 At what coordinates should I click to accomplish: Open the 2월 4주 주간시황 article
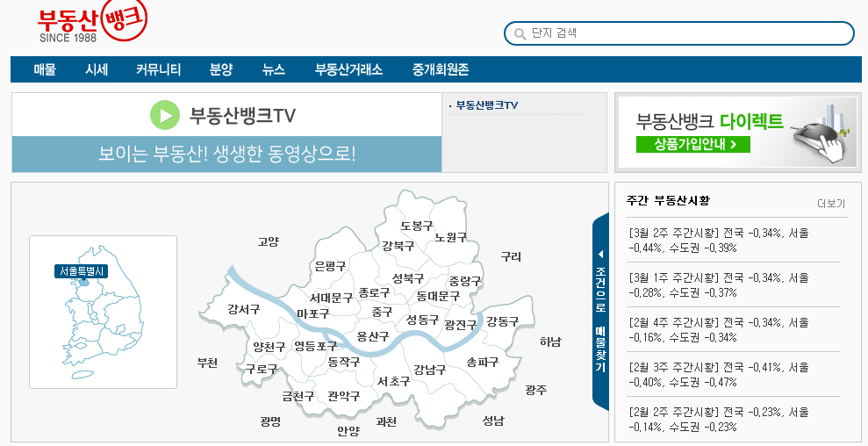[719, 329]
